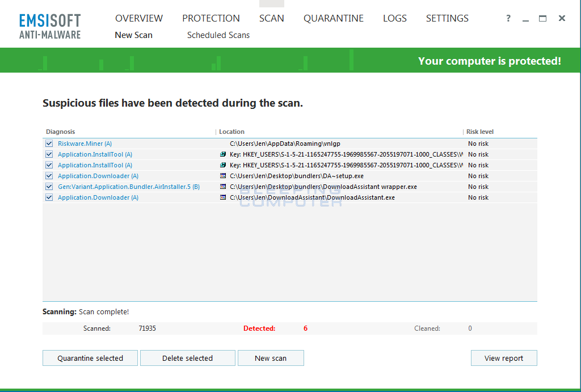This screenshot has height=392, width=581.
Task: Uncheck the Riskware.Miner (A) checkbox
Action: pos(49,144)
